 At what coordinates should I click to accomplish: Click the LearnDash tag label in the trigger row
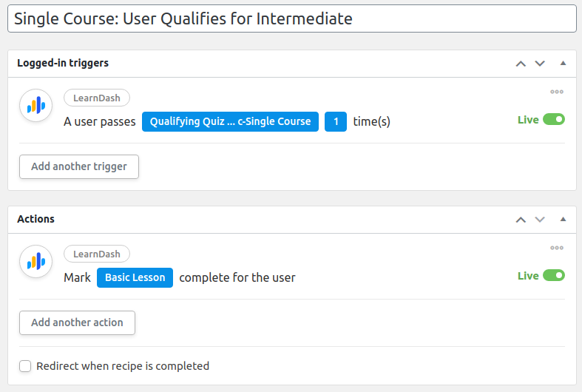tap(97, 98)
